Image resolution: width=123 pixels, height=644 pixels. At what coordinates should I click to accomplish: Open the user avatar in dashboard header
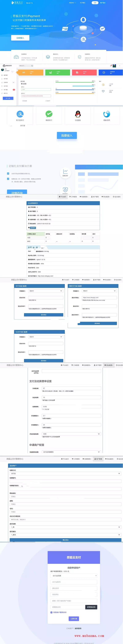click(114, 66)
